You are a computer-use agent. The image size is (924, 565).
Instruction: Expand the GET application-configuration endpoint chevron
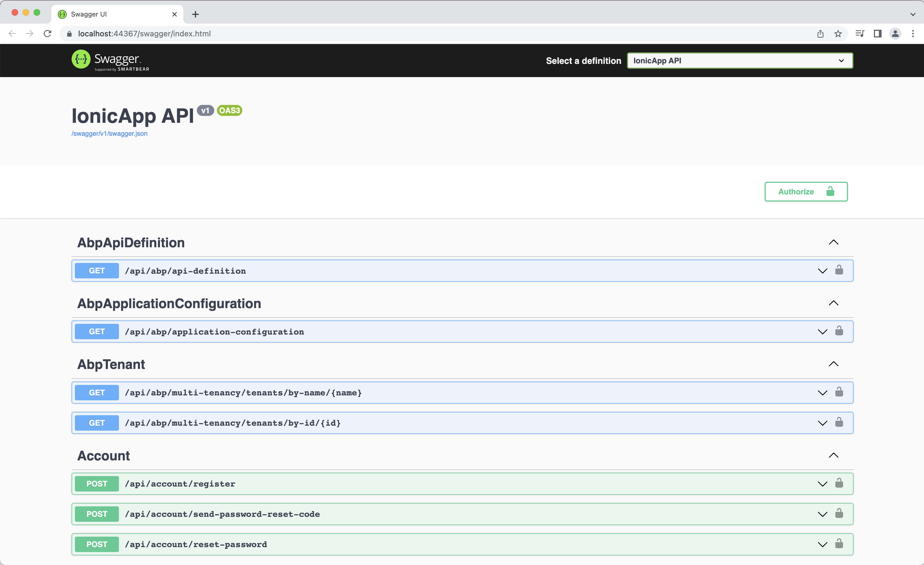click(x=822, y=332)
